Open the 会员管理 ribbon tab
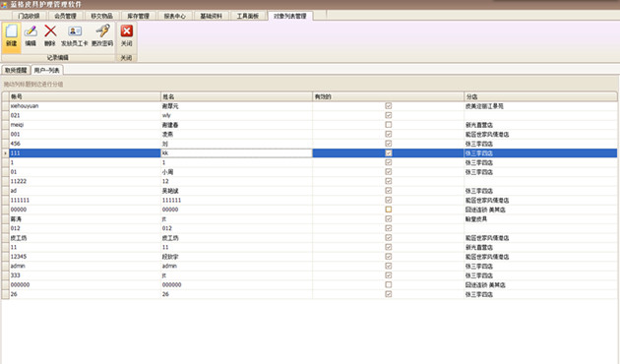620x364 pixels. pos(65,16)
